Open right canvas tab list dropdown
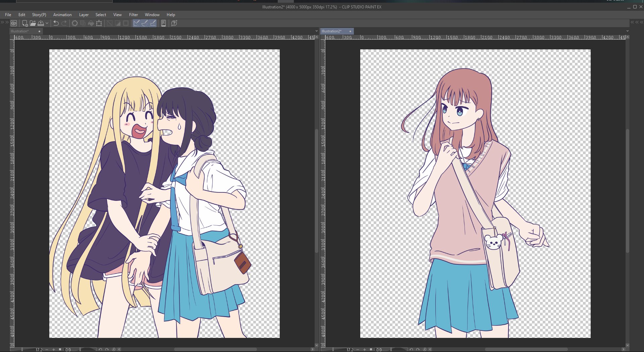The image size is (644, 352). coord(627,31)
